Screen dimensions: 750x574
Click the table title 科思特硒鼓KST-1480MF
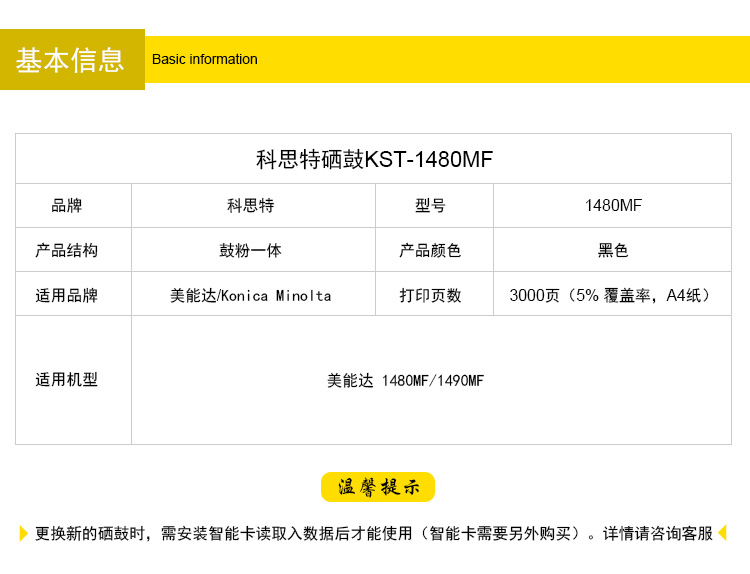374,159
